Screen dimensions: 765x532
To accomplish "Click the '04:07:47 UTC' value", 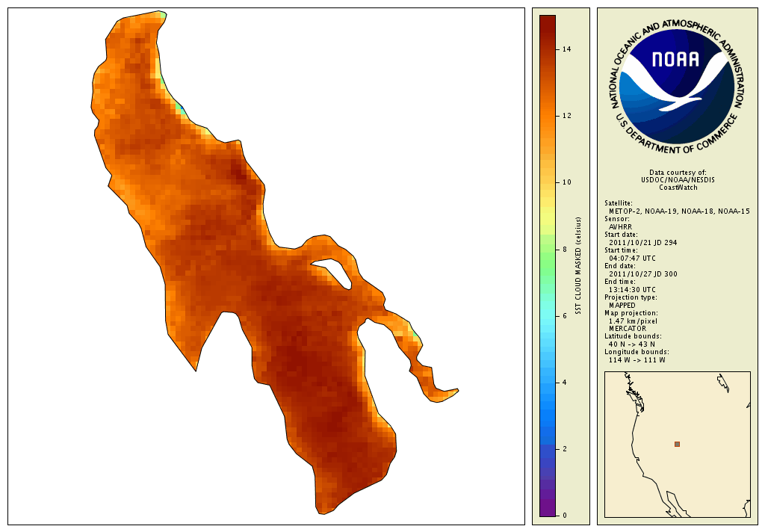I will pyautogui.click(x=632, y=259).
